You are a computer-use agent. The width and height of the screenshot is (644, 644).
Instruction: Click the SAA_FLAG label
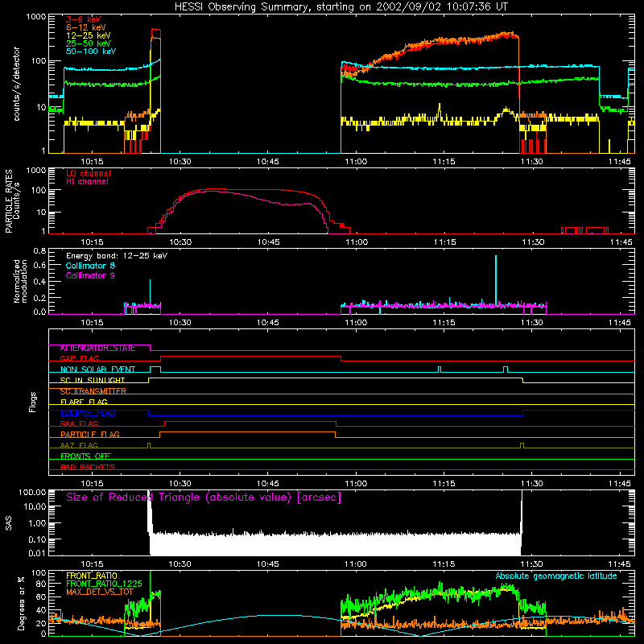pos(79,424)
